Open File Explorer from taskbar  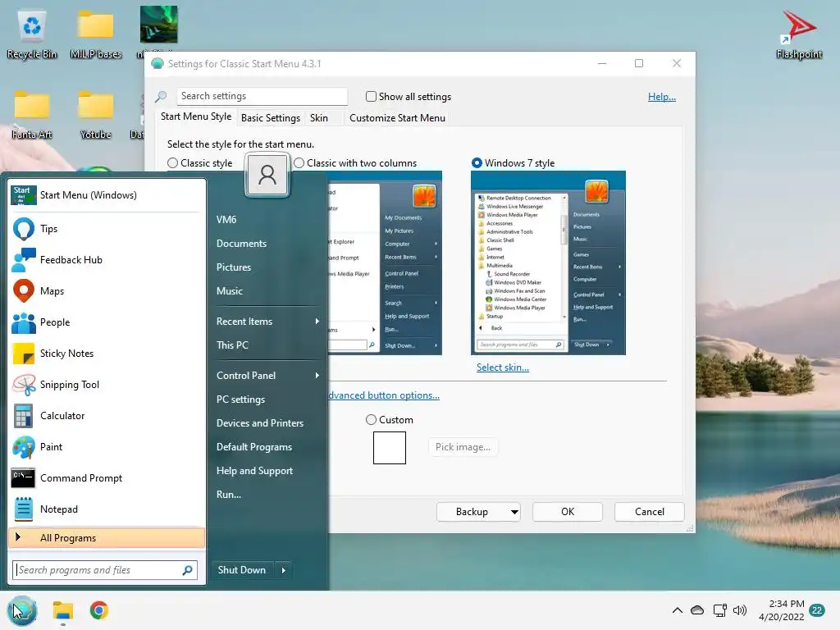point(63,610)
